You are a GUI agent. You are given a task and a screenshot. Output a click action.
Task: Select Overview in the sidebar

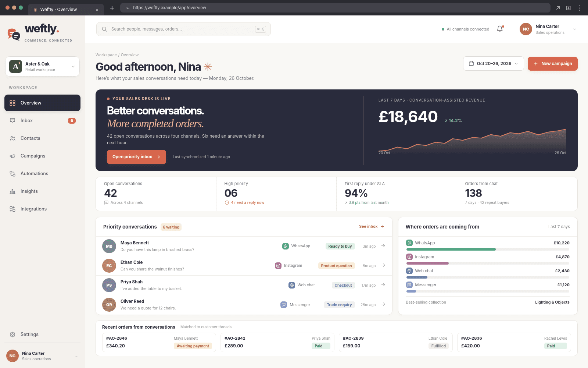click(43, 103)
